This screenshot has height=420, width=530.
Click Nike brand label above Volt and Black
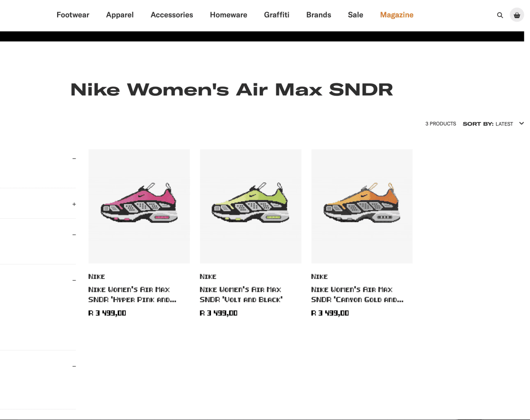(x=208, y=277)
